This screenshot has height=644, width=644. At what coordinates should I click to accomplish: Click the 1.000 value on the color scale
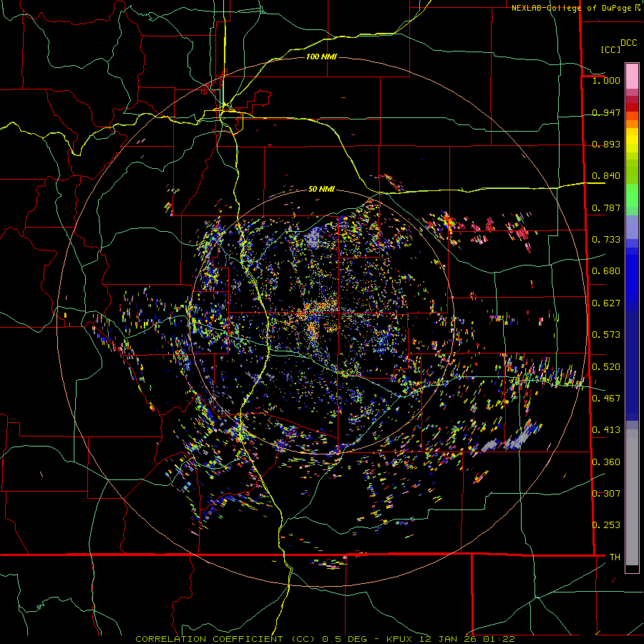tap(606, 80)
